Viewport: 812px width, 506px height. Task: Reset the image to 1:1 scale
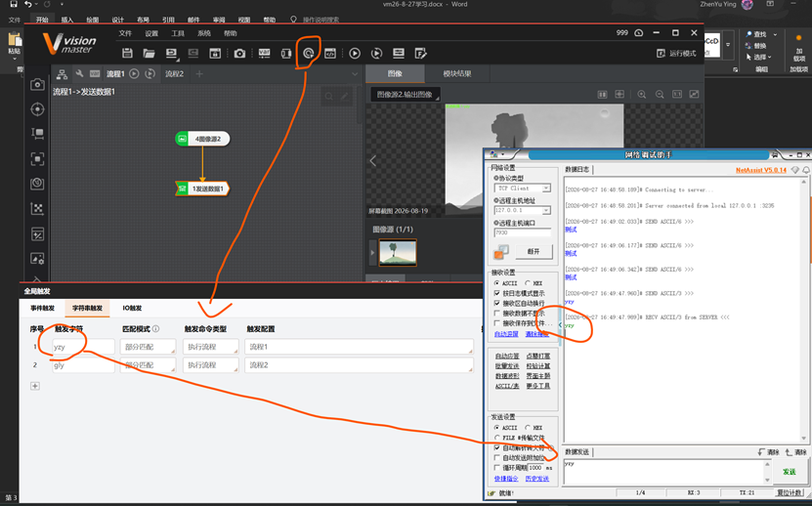tap(677, 94)
